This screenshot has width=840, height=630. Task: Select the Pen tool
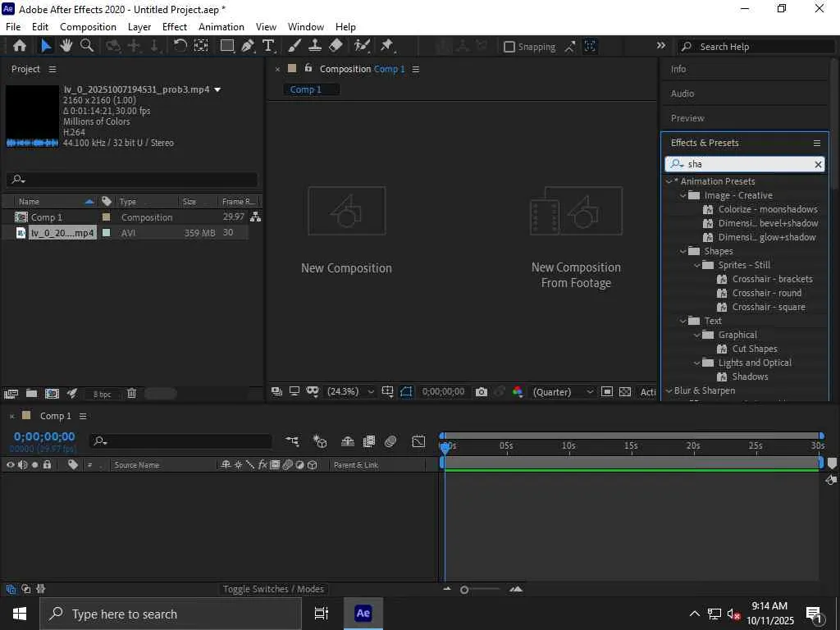[x=248, y=46]
